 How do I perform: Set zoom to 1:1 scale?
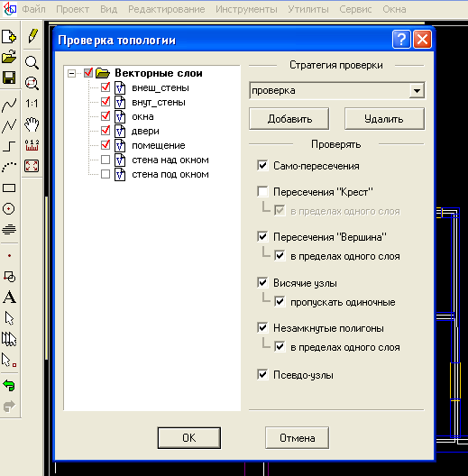click(32, 104)
